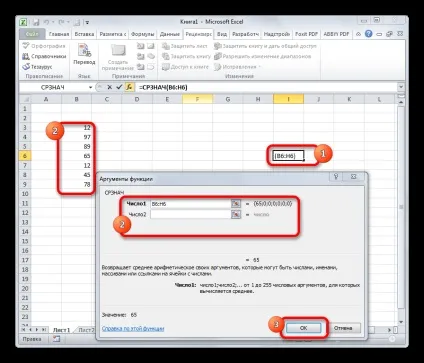Click range selector icon beside Число2
The image size is (424, 363).
(x=236, y=214)
